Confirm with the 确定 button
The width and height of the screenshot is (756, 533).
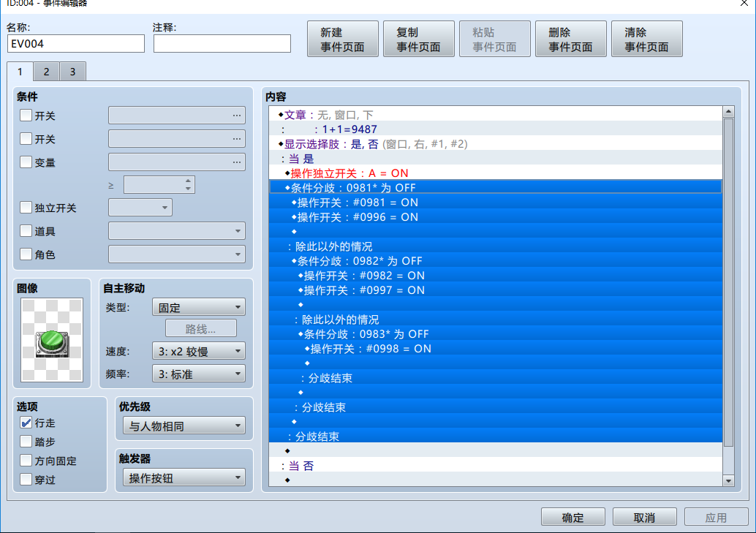tap(573, 517)
